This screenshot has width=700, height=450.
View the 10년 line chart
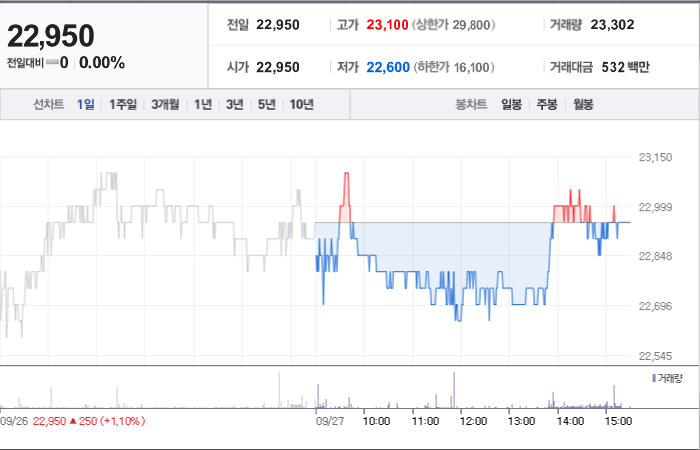pyautogui.click(x=302, y=104)
